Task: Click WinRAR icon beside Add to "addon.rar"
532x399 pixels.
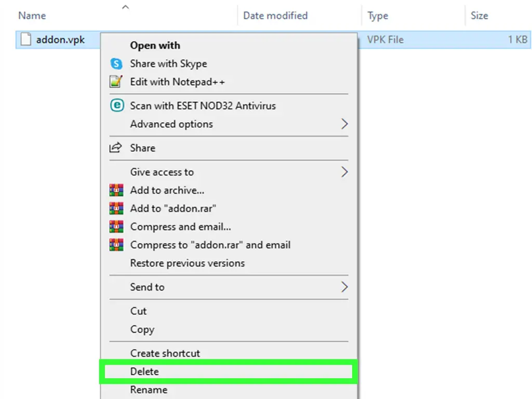Action: (x=116, y=208)
